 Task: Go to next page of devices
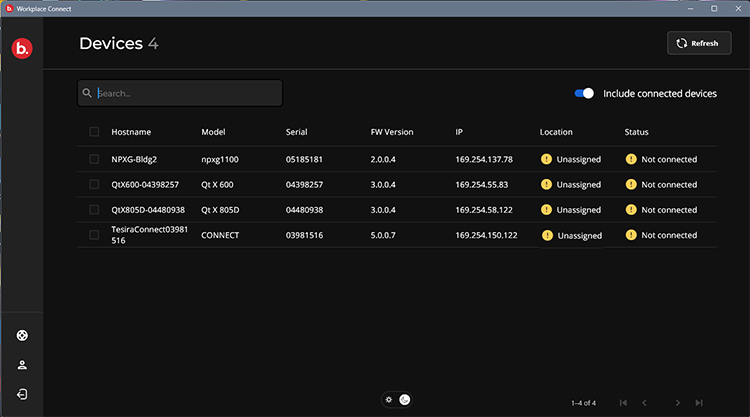678,403
